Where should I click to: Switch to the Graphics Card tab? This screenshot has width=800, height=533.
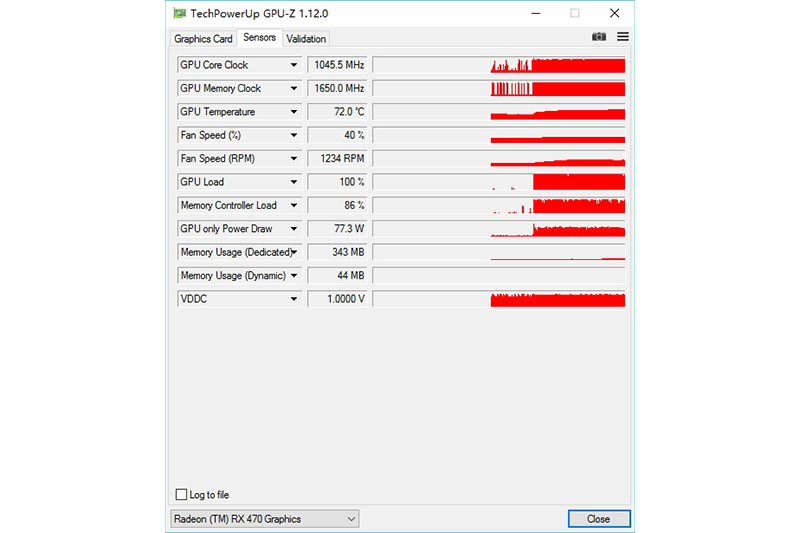[x=203, y=39]
